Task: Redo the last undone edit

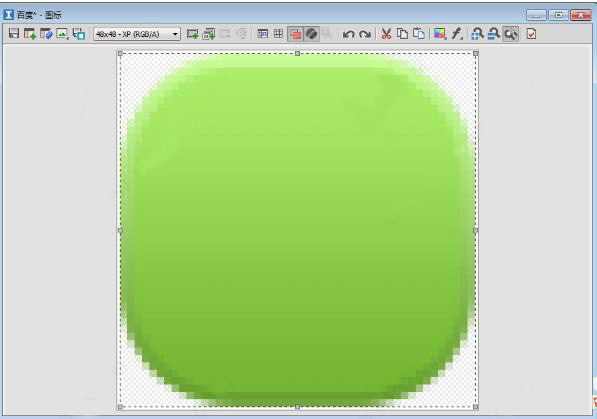Action: (x=365, y=34)
